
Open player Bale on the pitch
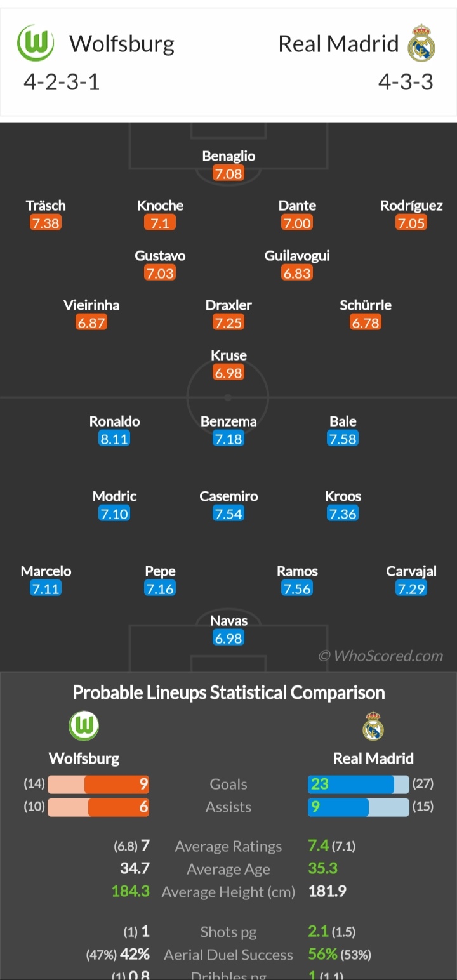(x=343, y=421)
